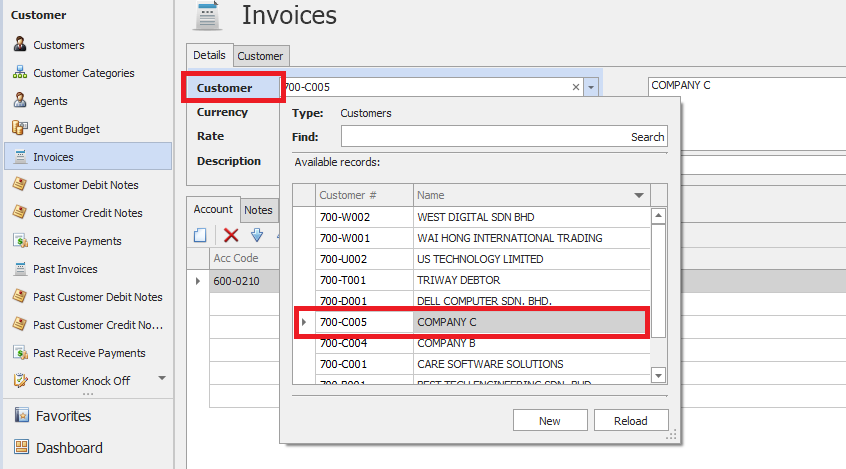Select Invoices in the sidebar
This screenshot has width=846, height=469.
coord(88,157)
